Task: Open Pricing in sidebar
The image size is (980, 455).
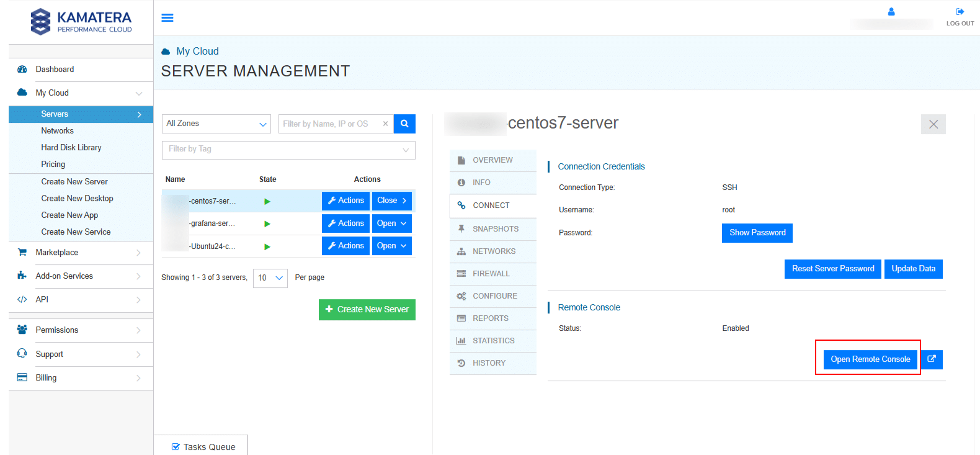Action: [53, 164]
